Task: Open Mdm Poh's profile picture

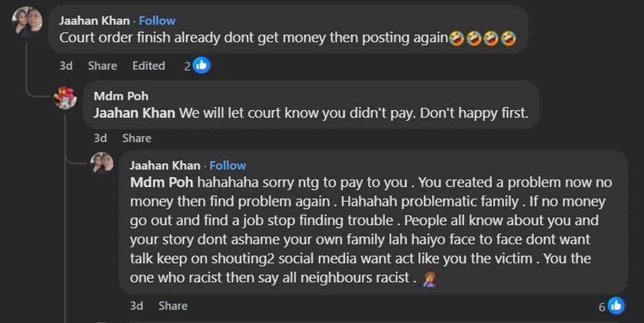Action: (65, 98)
